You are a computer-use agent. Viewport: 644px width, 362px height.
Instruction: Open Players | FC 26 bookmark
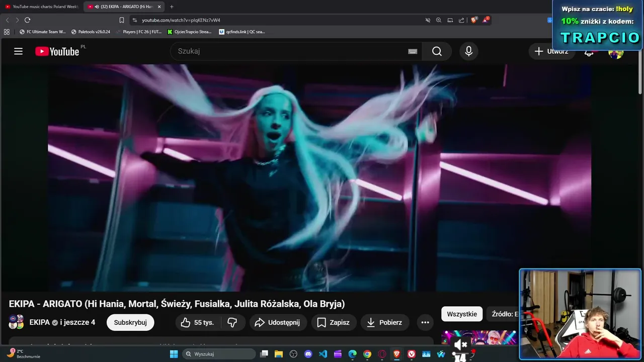[139, 32]
